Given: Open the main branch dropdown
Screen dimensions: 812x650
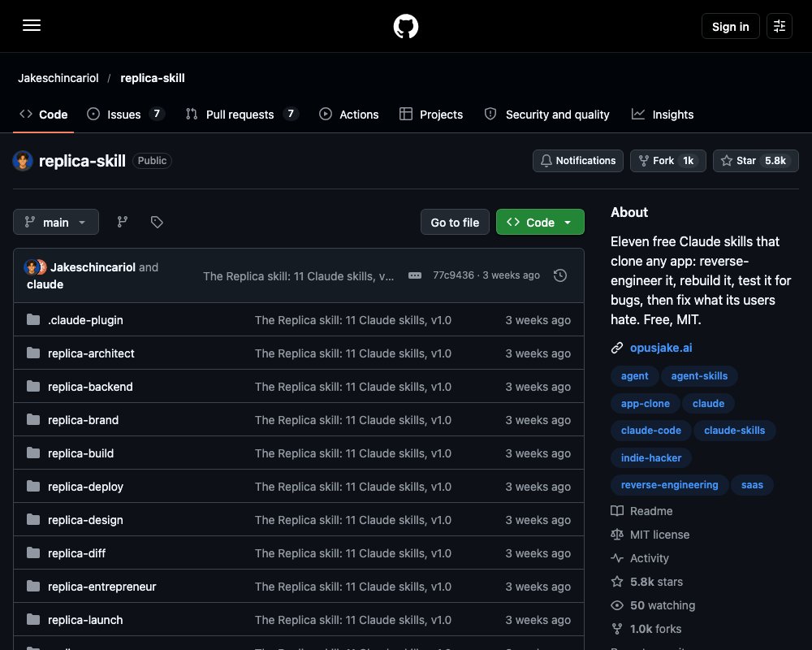Looking at the screenshot, I should pos(56,222).
